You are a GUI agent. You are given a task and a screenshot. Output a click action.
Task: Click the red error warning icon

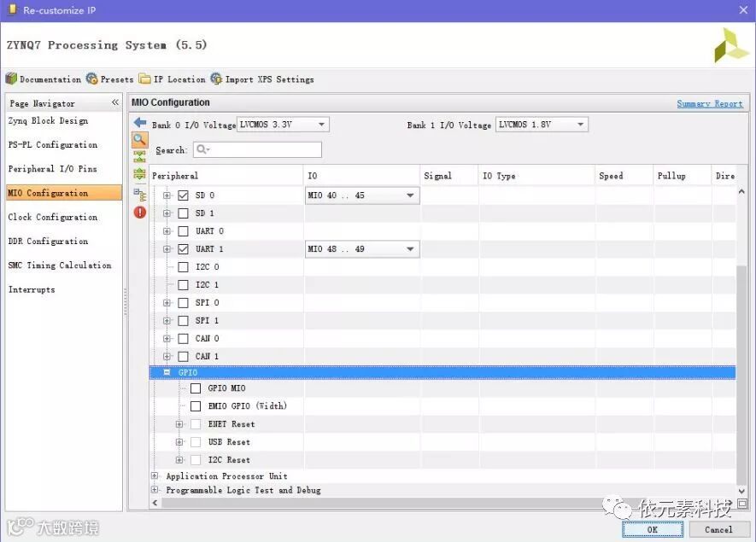pyautogui.click(x=140, y=212)
